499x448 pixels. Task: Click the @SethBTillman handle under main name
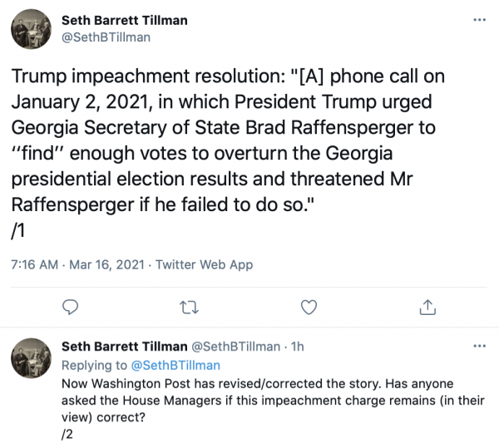(x=106, y=37)
